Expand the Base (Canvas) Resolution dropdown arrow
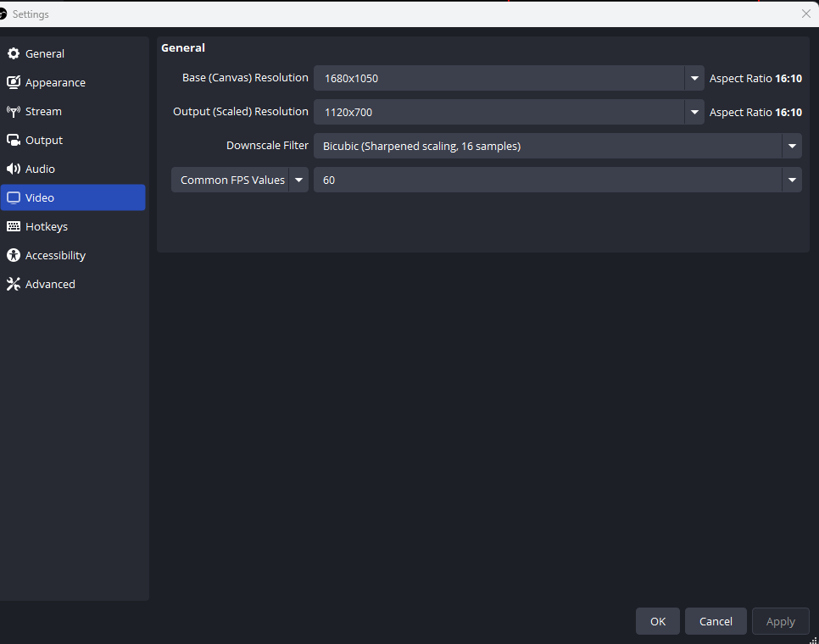 pos(694,78)
